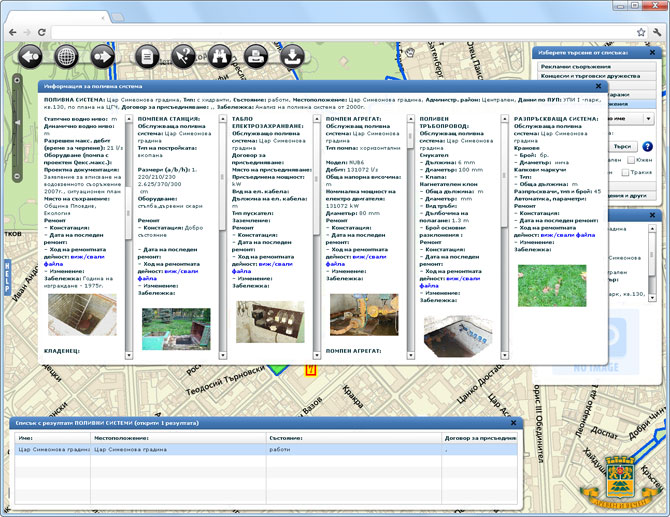
Task: Open вижк/свали файла link in КЛАДЕНЕЦ column
Action: tap(74, 261)
